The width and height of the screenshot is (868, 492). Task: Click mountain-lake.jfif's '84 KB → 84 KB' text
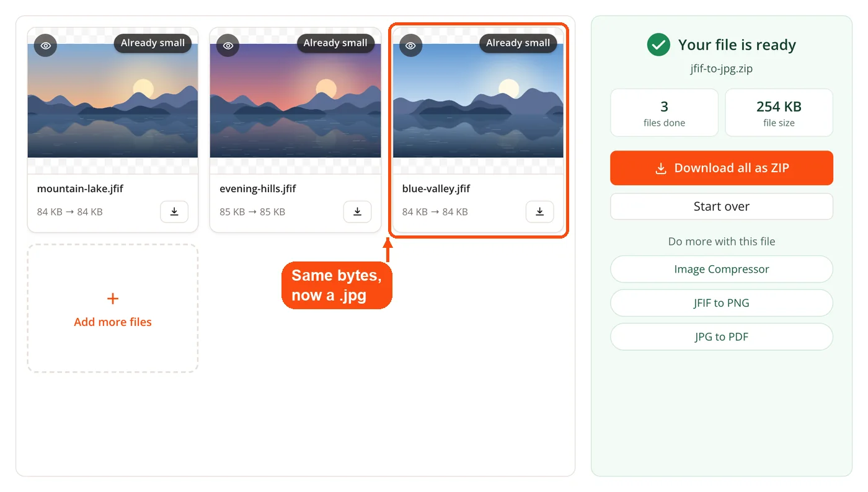coord(69,212)
